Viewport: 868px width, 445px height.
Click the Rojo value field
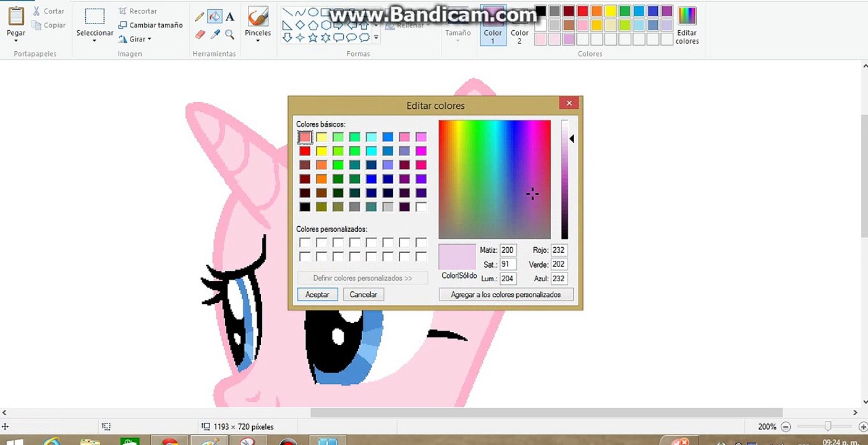[559, 250]
